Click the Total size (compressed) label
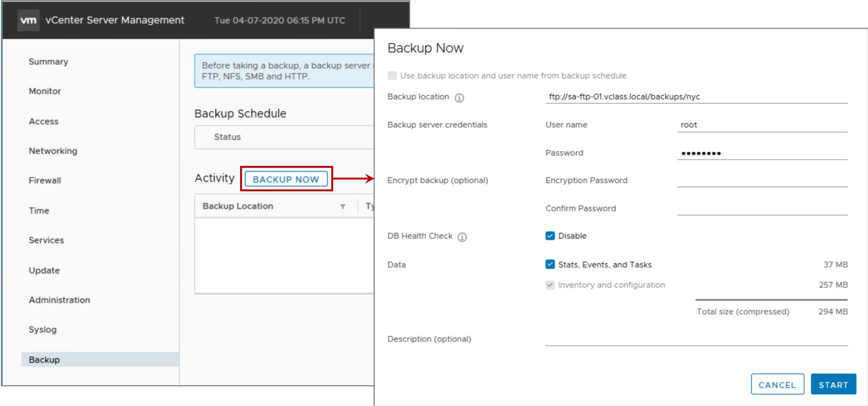This screenshot has height=406, width=868. [743, 312]
